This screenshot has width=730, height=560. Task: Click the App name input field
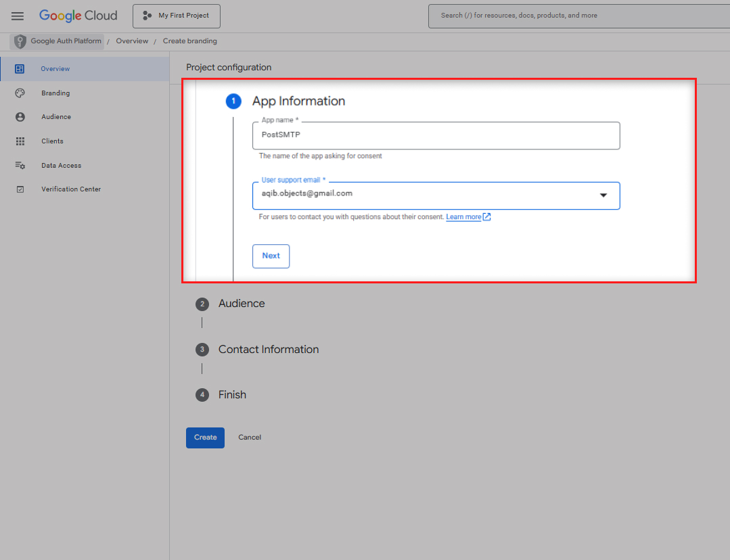[x=436, y=135]
